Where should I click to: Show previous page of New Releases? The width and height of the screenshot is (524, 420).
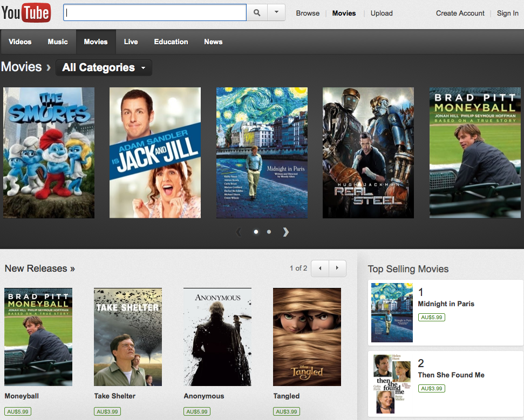(x=320, y=268)
